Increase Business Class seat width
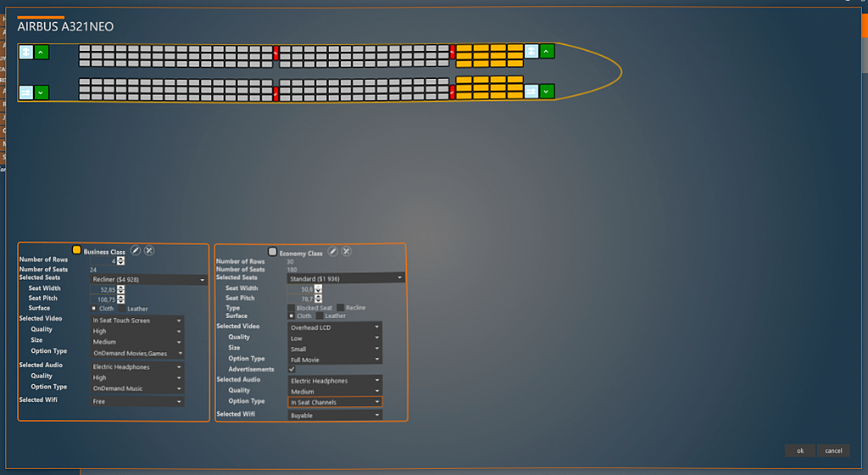This screenshot has height=475, width=868. [120, 288]
